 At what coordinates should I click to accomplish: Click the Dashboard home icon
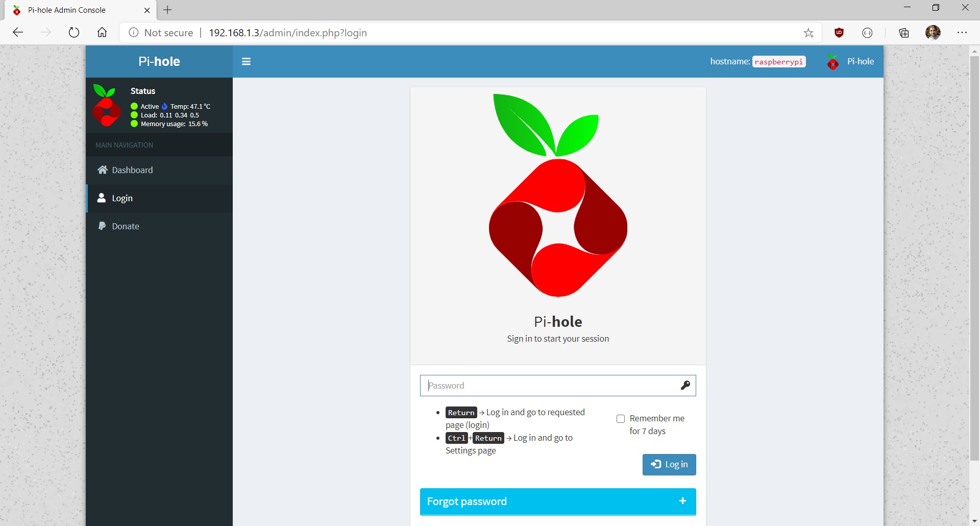coord(102,170)
